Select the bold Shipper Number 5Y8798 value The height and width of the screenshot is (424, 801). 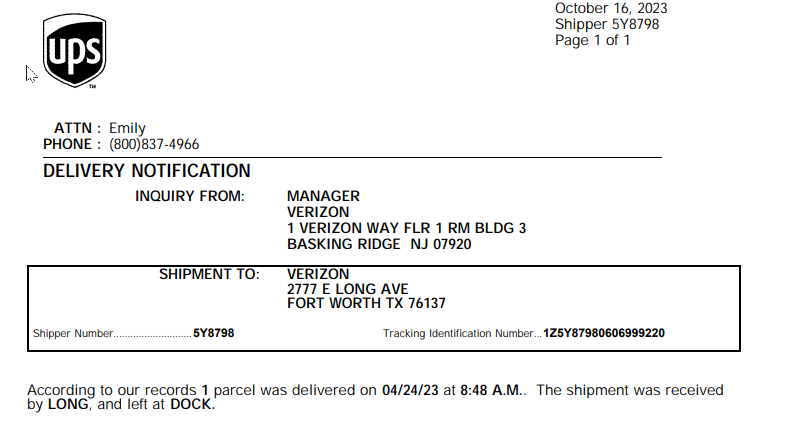(x=214, y=333)
